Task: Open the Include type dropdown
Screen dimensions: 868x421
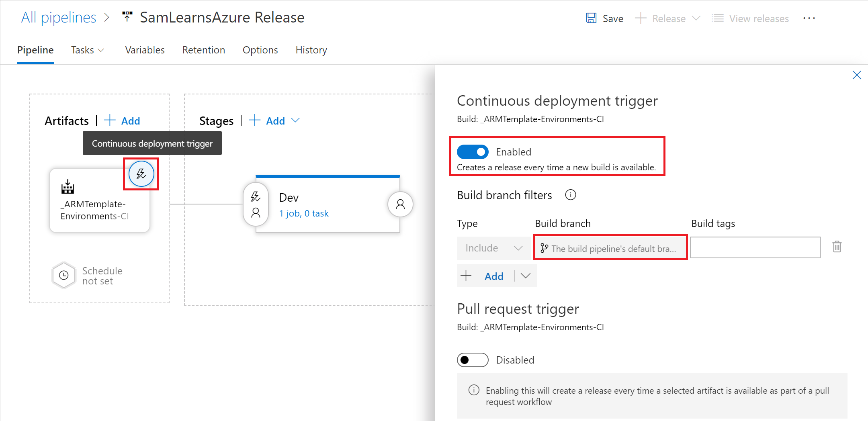Action: 493,248
